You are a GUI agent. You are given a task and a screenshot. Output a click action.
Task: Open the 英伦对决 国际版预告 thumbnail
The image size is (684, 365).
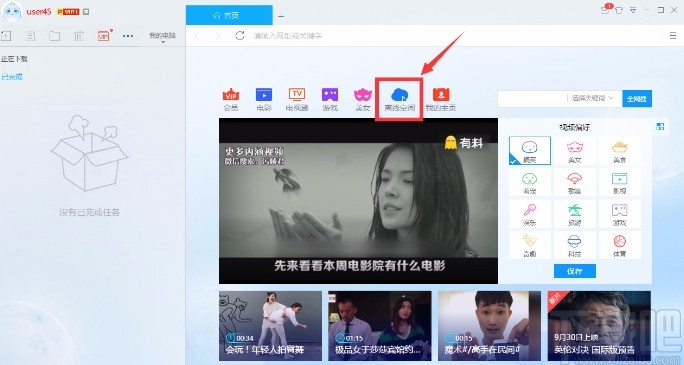click(599, 326)
